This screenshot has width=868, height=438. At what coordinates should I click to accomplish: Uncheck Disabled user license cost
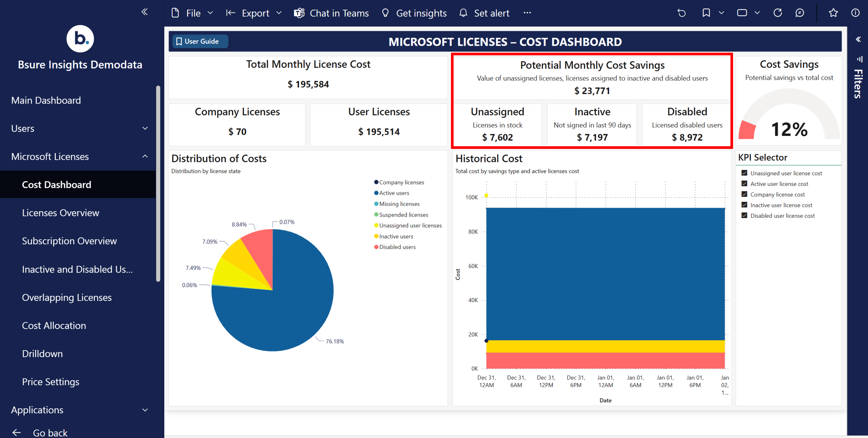[x=744, y=216]
